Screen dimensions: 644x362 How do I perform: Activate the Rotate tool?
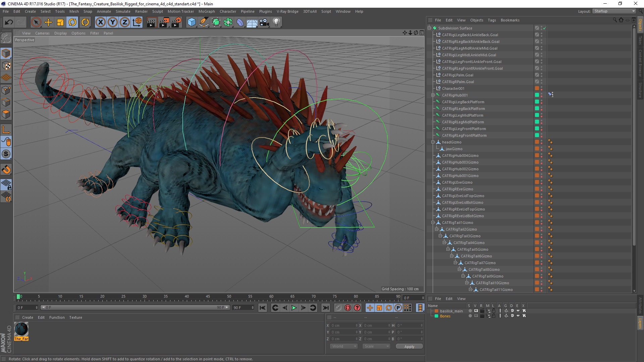click(x=72, y=22)
